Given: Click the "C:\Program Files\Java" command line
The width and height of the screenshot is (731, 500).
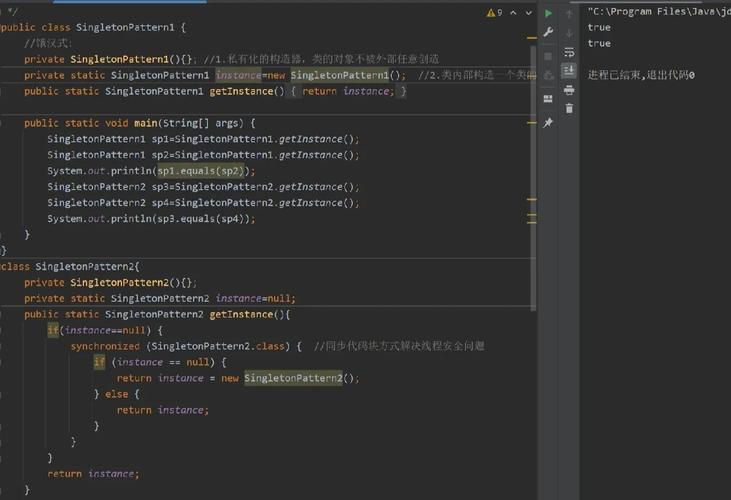Looking at the screenshot, I should click(x=659, y=12).
